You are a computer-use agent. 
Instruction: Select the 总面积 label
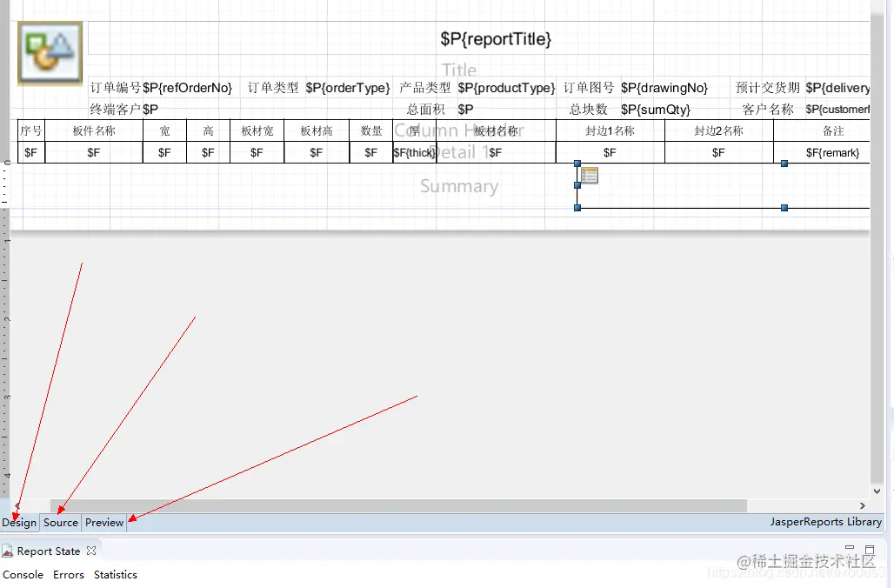424,109
